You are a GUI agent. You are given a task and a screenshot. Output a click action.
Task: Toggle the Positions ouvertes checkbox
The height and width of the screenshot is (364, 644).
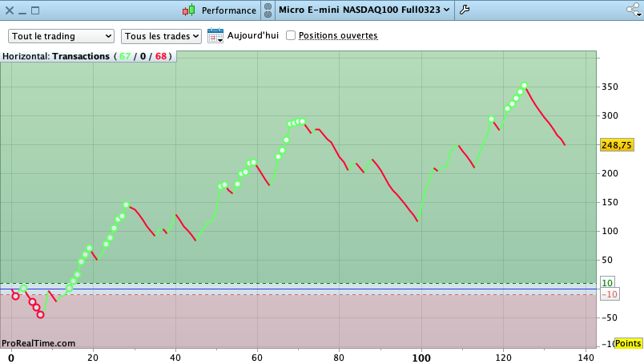[x=291, y=35]
